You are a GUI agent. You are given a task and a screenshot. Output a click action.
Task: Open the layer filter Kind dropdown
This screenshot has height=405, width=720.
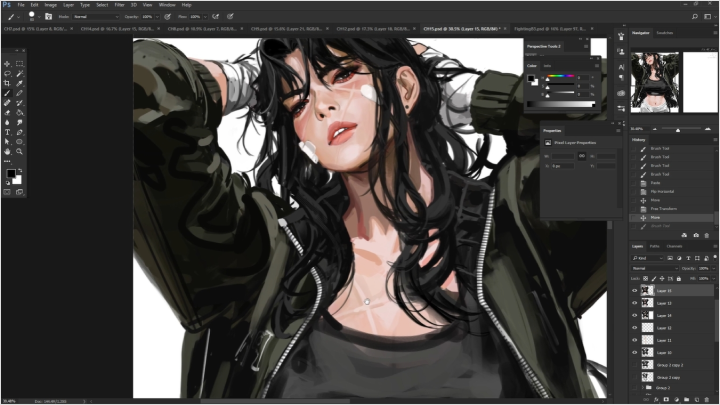[x=647, y=259]
